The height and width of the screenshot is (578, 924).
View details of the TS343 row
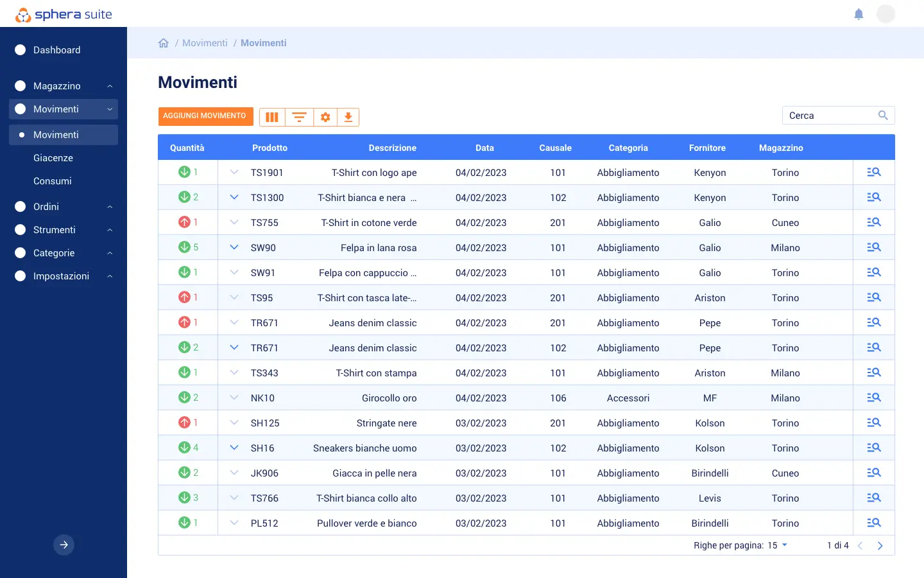(874, 372)
